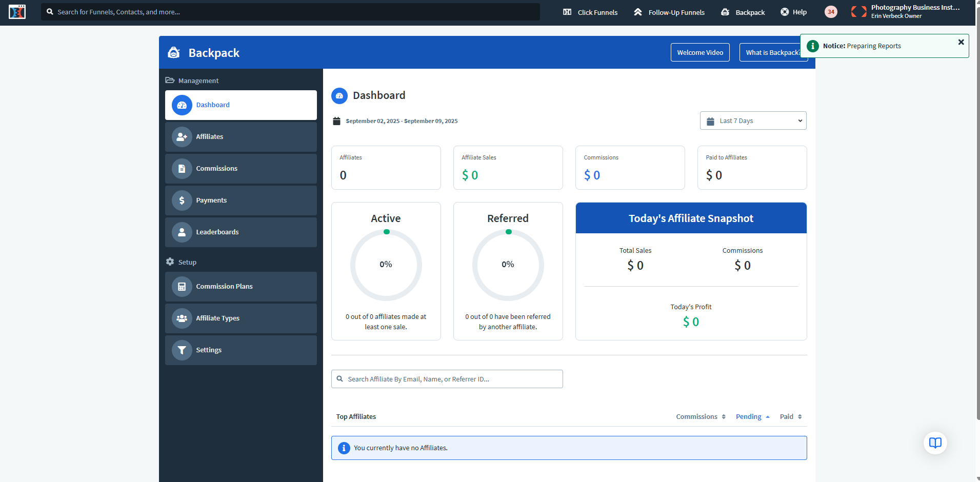Open the notifications badge showing 34
Viewport: 980px width, 482px height.
(831, 12)
